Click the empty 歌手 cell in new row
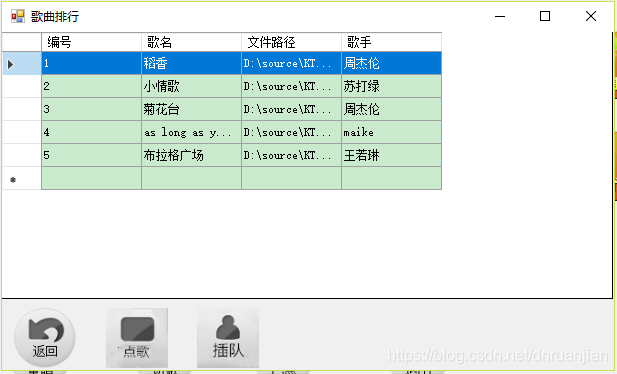This screenshot has width=617, height=374. pyautogui.click(x=391, y=178)
